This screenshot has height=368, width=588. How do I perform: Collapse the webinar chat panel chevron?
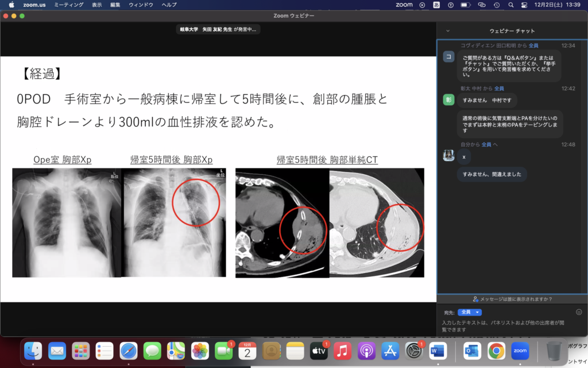coord(448,30)
